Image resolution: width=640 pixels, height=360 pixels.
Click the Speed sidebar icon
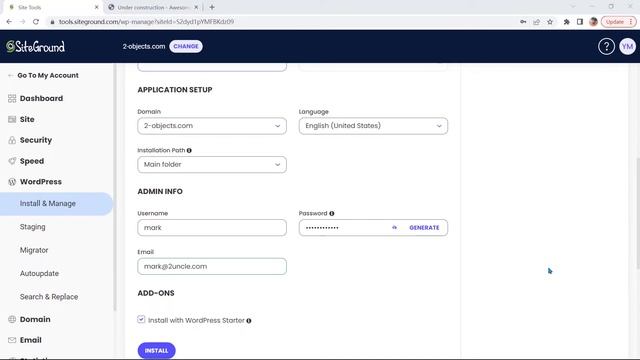coord(12,161)
